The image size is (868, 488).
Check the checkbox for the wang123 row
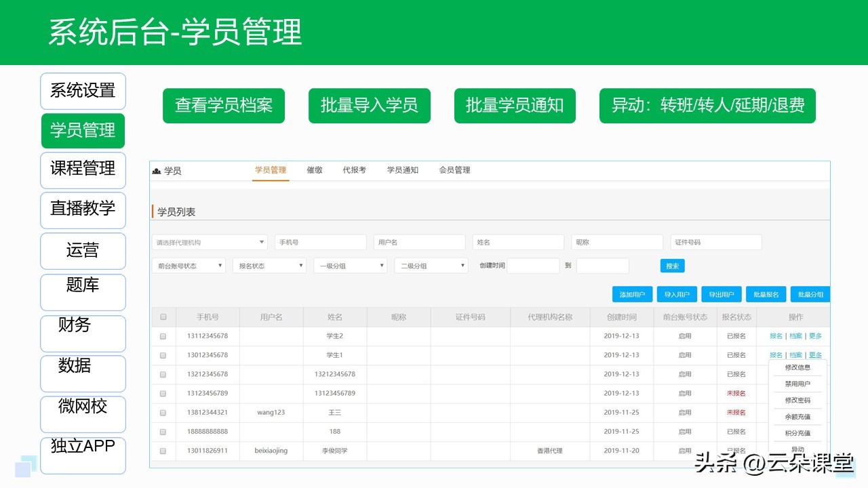coord(163,412)
